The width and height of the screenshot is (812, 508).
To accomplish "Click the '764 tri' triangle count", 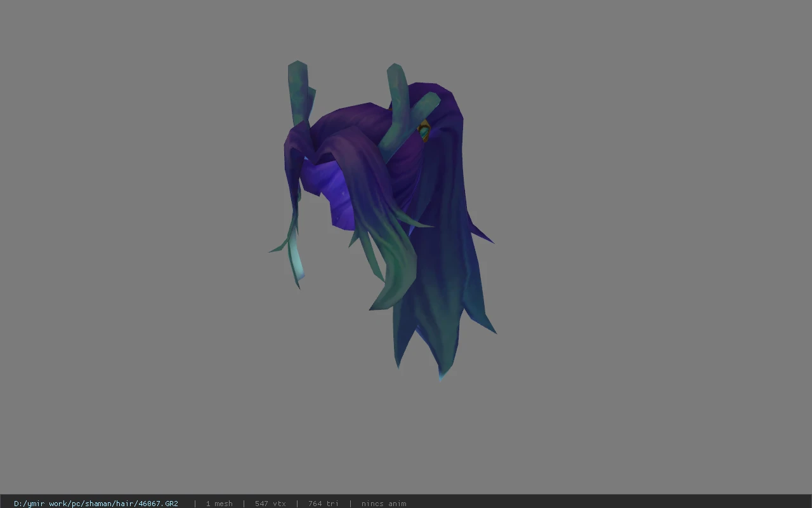I will 324,504.
